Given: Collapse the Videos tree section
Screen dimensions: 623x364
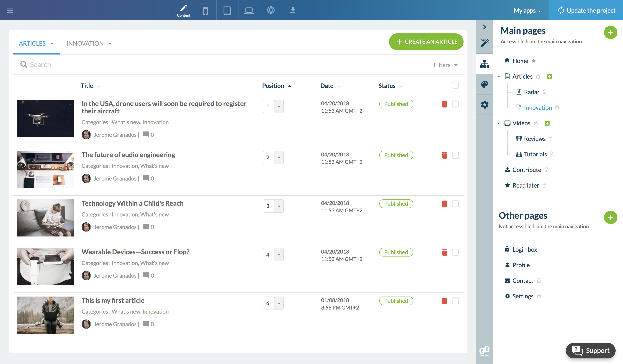Looking at the screenshot, I should coord(498,123).
